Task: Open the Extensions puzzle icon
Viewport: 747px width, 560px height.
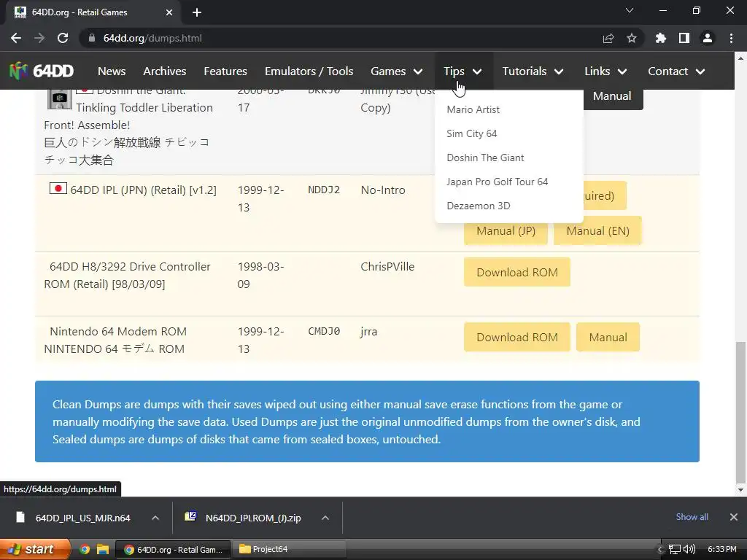Action: [x=661, y=38]
